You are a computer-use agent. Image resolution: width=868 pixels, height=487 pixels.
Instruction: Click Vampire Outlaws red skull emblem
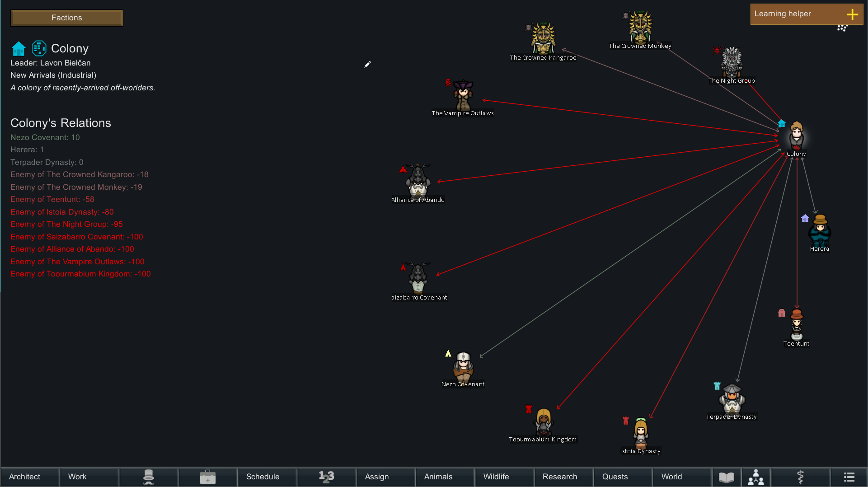tap(448, 83)
